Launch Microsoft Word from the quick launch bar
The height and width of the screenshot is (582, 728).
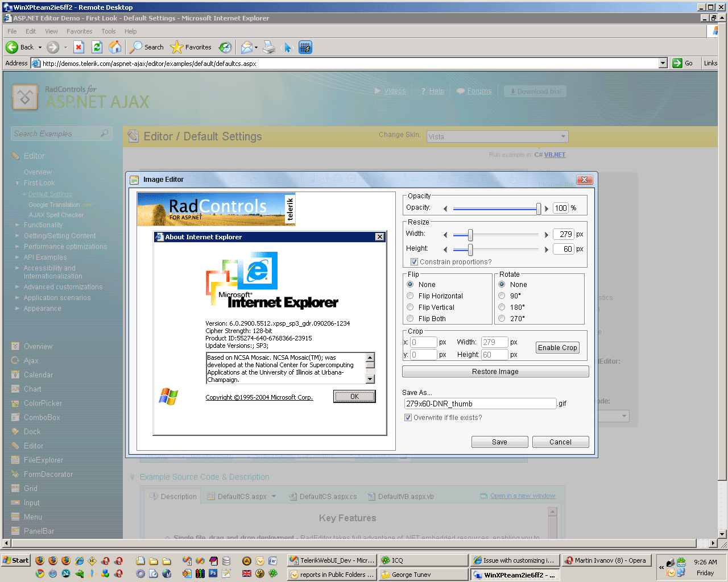point(272,561)
